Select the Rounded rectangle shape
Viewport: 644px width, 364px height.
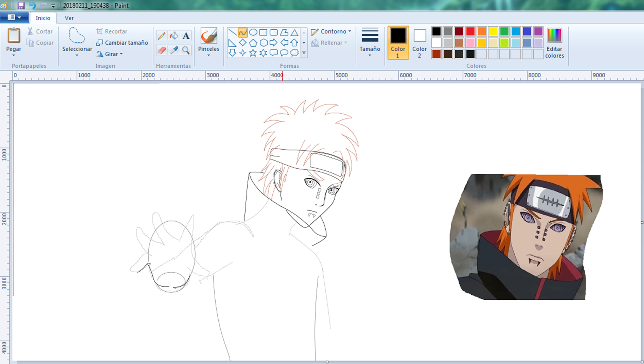tap(273, 32)
